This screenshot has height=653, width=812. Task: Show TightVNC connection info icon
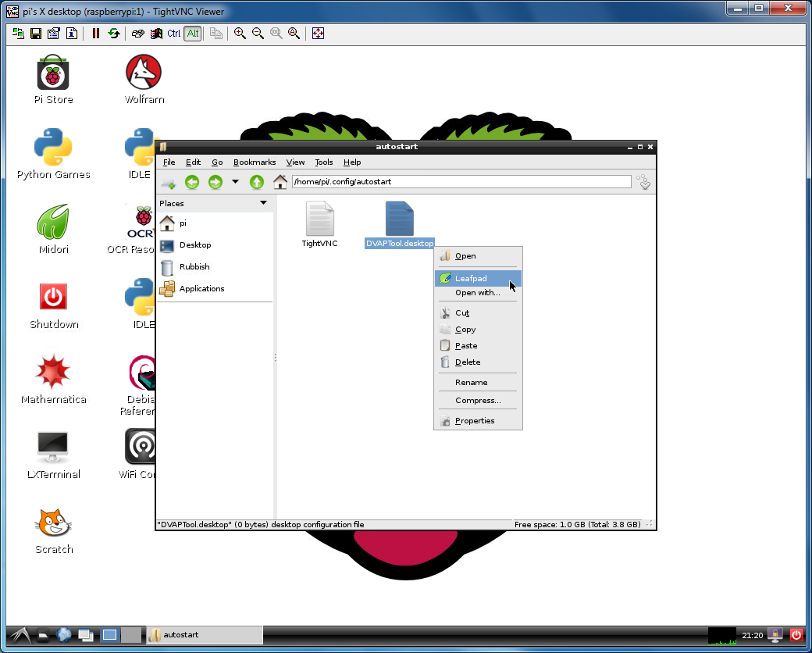(72, 34)
